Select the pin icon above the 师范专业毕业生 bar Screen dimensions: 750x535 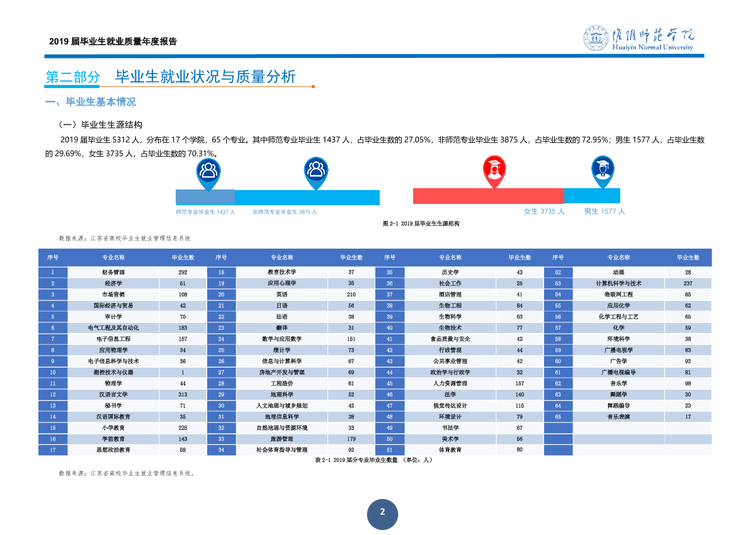pyautogui.click(x=209, y=174)
